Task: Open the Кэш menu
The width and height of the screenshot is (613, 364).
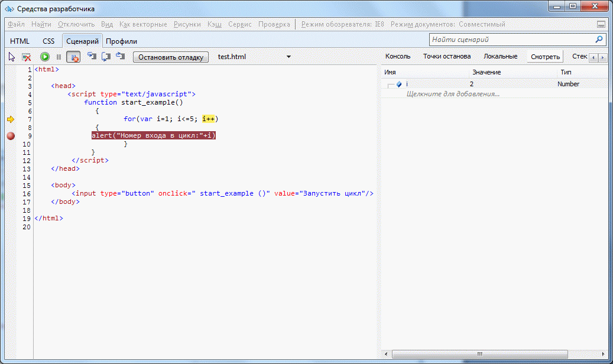Action: [214, 24]
